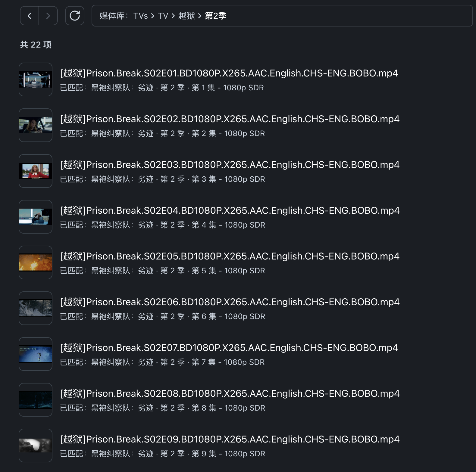Open the S02E07 episode thumbnail
The width and height of the screenshot is (476, 472).
click(36, 354)
